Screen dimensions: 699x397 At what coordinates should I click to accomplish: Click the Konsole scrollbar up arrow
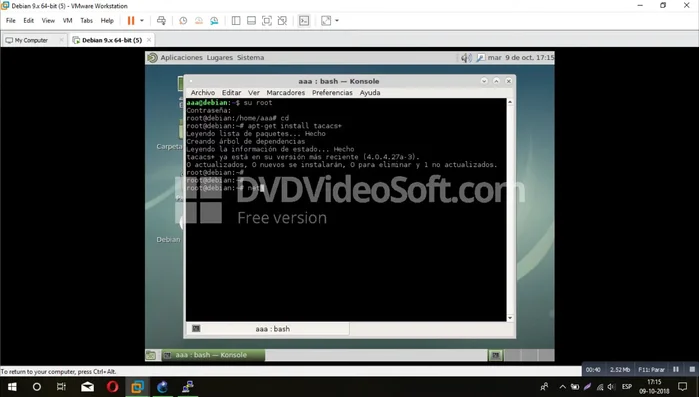pos(510,102)
